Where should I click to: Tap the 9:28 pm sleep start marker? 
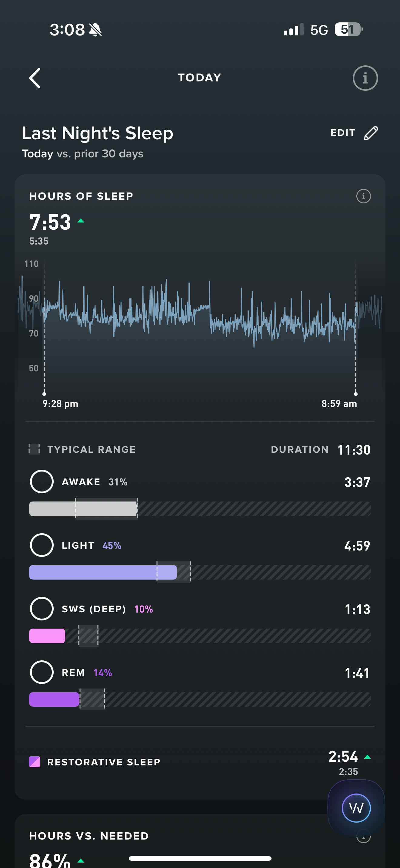(x=44, y=394)
